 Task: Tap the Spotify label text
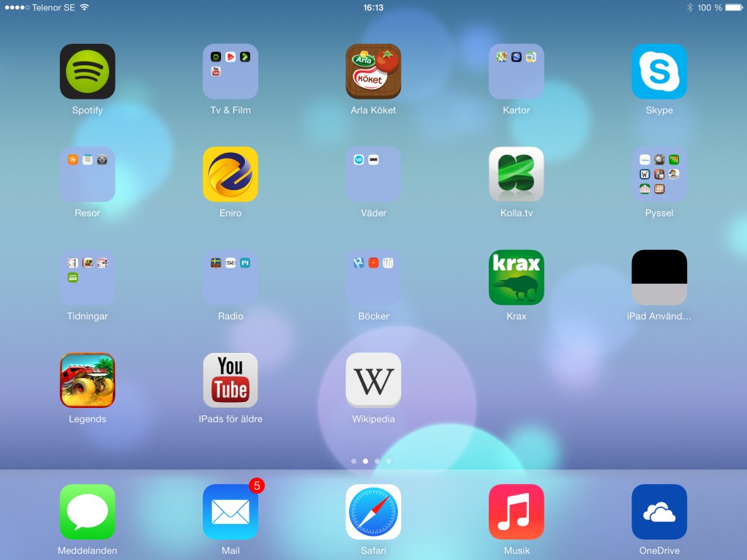[x=87, y=110]
